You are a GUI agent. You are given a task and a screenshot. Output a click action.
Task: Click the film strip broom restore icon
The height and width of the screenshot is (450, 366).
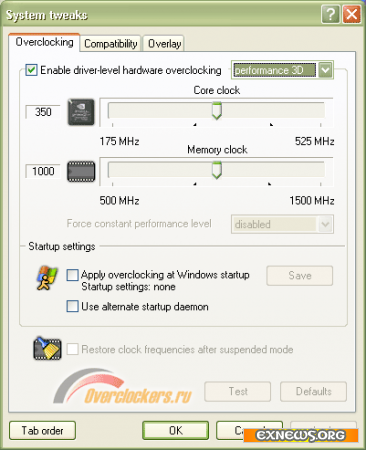coord(47,349)
